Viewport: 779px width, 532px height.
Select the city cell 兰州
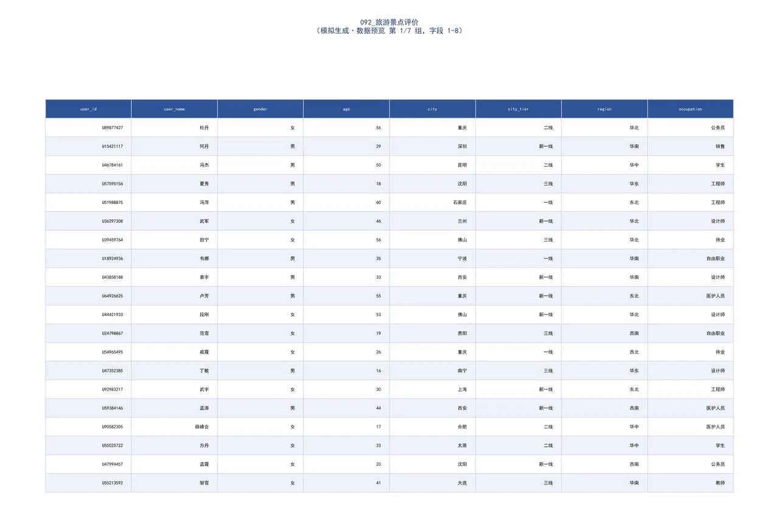[x=433, y=221]
